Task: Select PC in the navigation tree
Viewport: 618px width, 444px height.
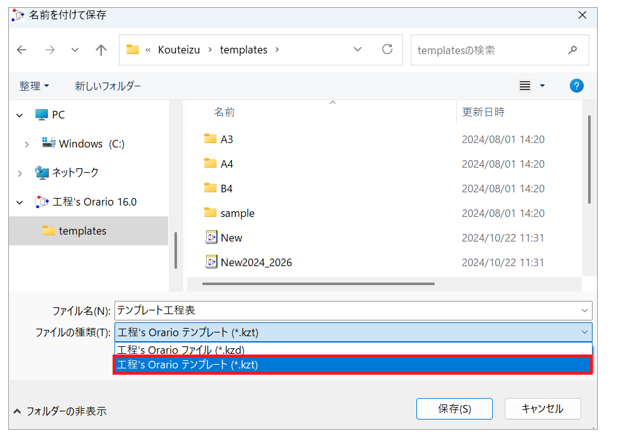Action: (x=58, y=115)
